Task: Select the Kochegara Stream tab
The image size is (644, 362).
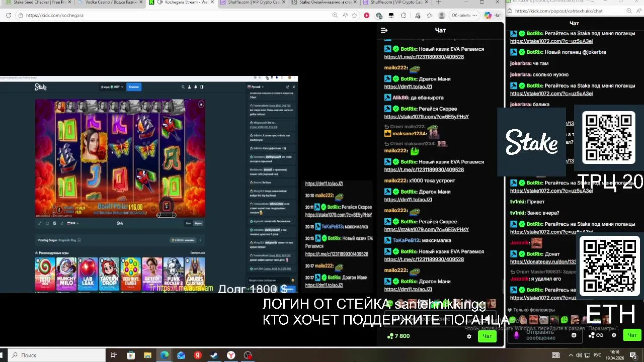Action: pyautogui.click(x=181, y=3)
